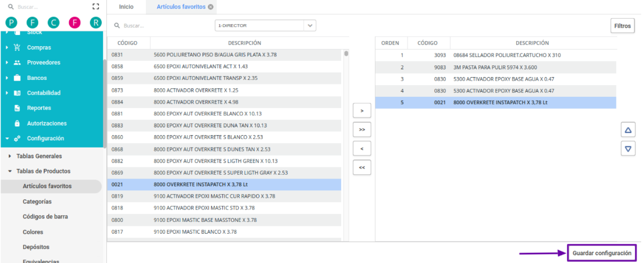644x263 pixels.
Task: Remove all favorites with << button
Action: [362, 167]
